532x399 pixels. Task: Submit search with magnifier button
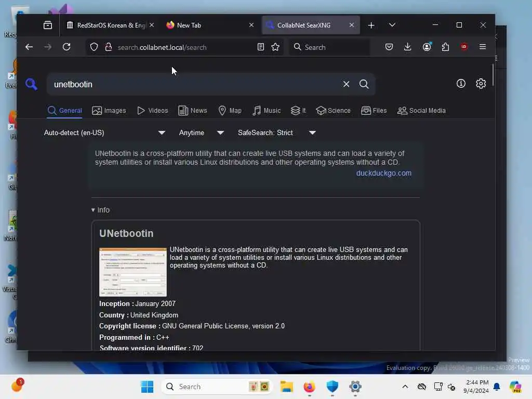[364, 84]
